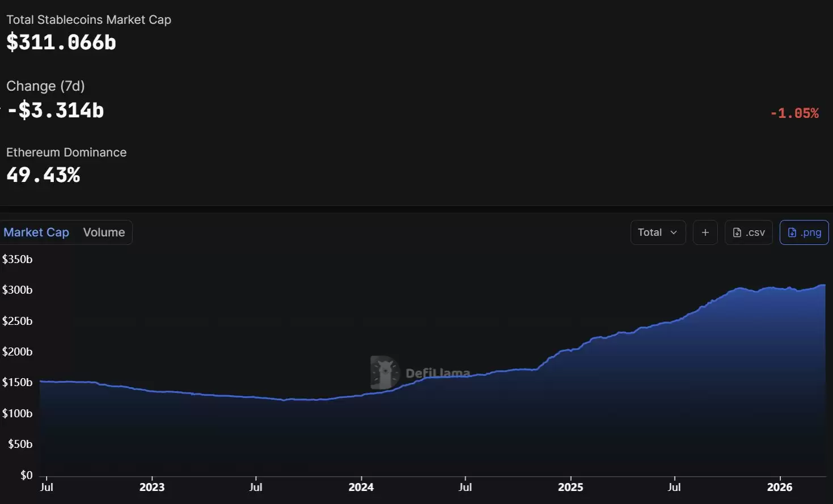The width and height of the screenshot is (833, 504).
Task: Click the 2024 x-axis label
Action: tap(361, 487)
